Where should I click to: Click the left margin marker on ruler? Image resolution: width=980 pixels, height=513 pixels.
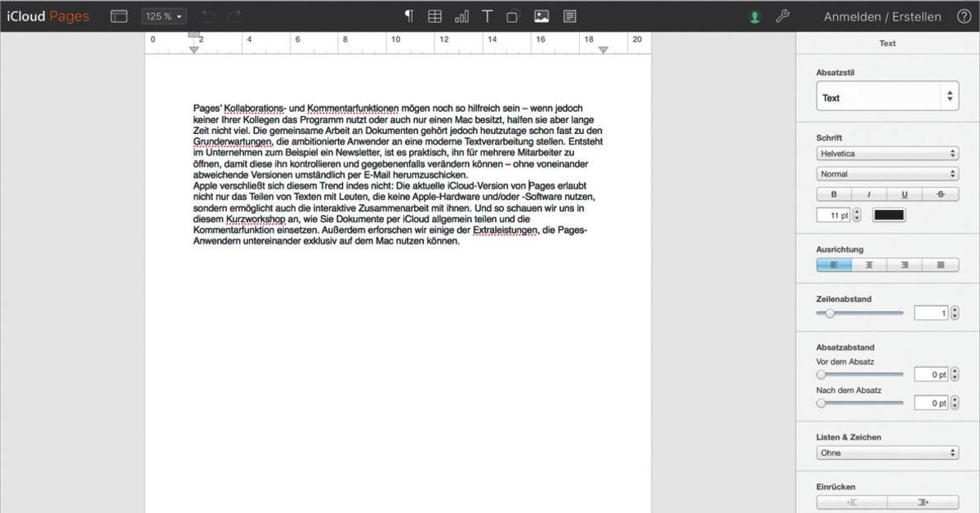tap(194, 50)
